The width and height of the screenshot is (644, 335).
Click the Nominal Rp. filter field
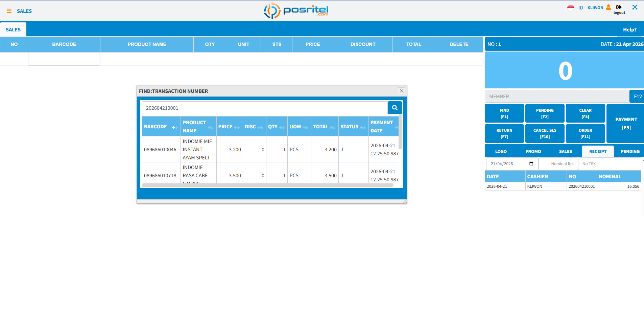[558, 164]
